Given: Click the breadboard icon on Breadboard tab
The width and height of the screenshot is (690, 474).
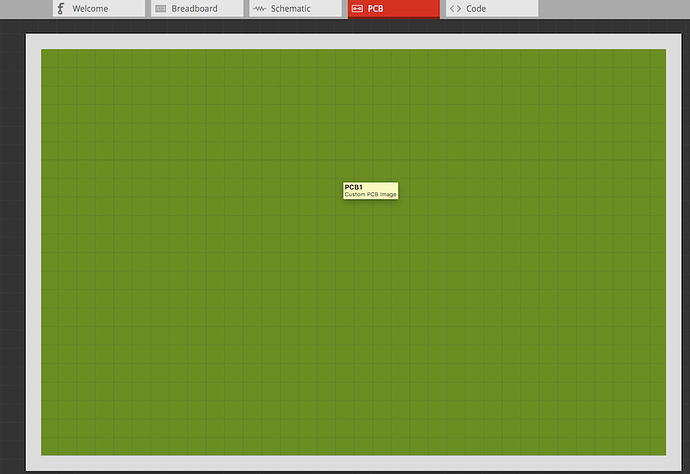Looking at the screenshot, I should point(161,8).
